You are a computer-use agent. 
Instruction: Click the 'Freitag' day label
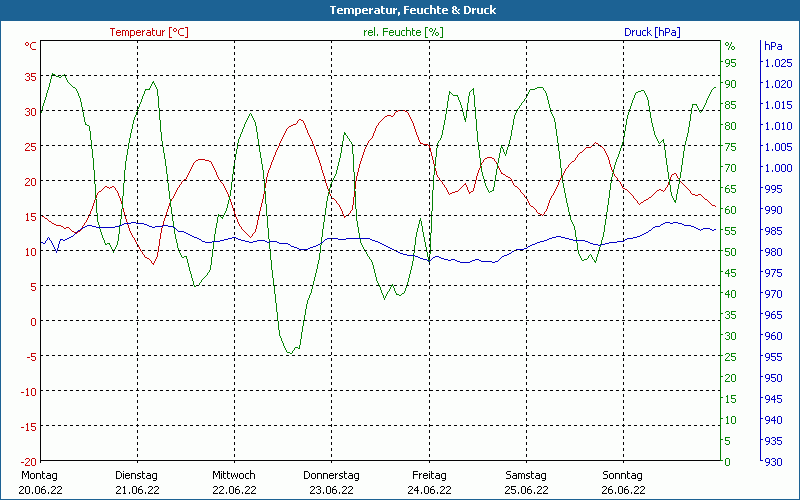click(x=429, y=475)
